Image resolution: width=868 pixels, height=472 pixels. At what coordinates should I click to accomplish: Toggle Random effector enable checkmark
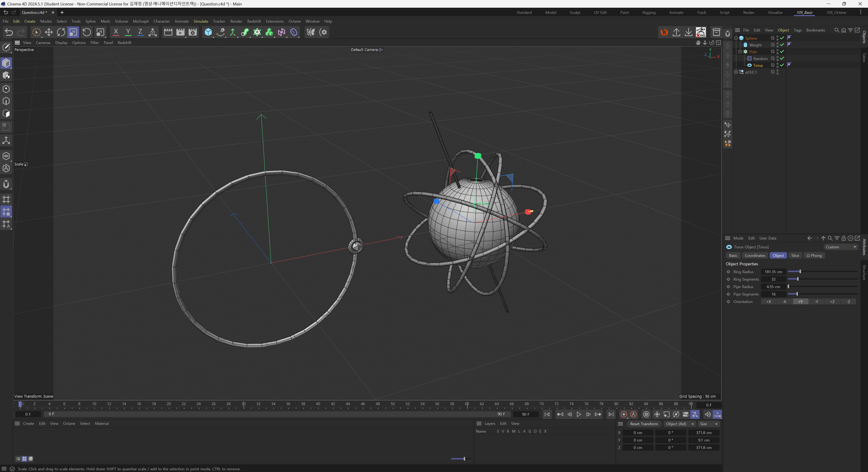(782, 58)
